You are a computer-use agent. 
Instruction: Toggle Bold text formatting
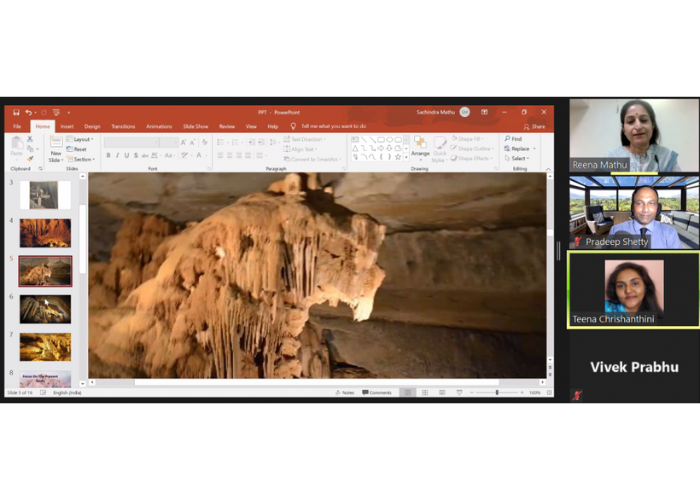click(x=108, y=155)
